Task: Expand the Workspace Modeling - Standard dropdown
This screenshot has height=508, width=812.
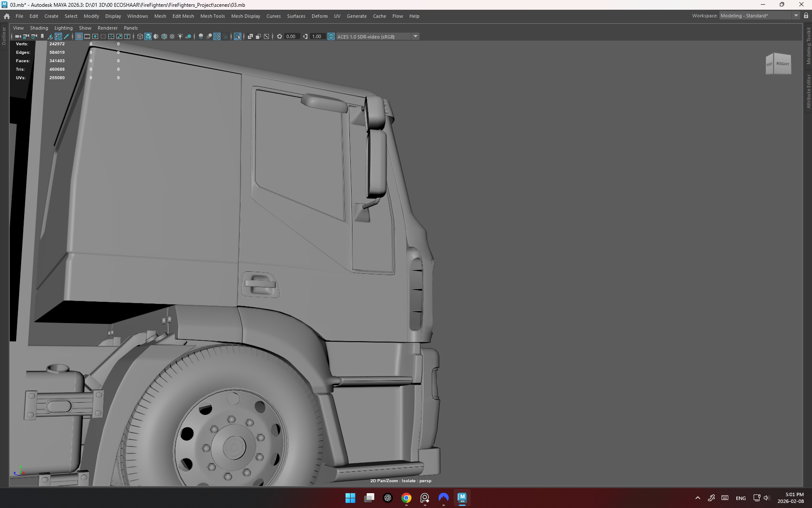Action: click(796, 16)
